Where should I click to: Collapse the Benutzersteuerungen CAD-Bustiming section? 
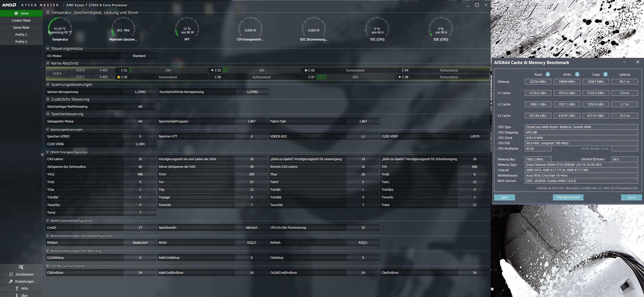point(48,251)
